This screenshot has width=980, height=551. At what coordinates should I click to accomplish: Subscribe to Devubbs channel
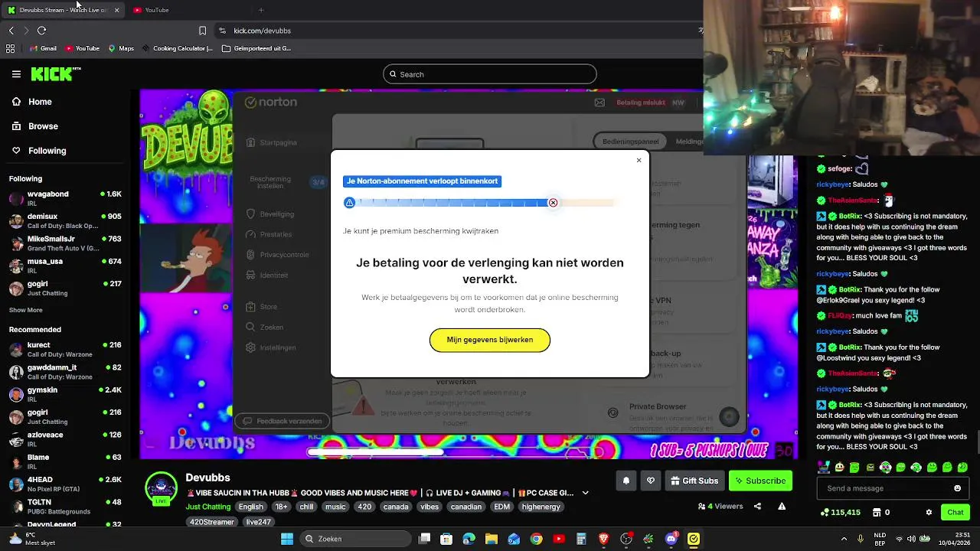coord(760,481)
